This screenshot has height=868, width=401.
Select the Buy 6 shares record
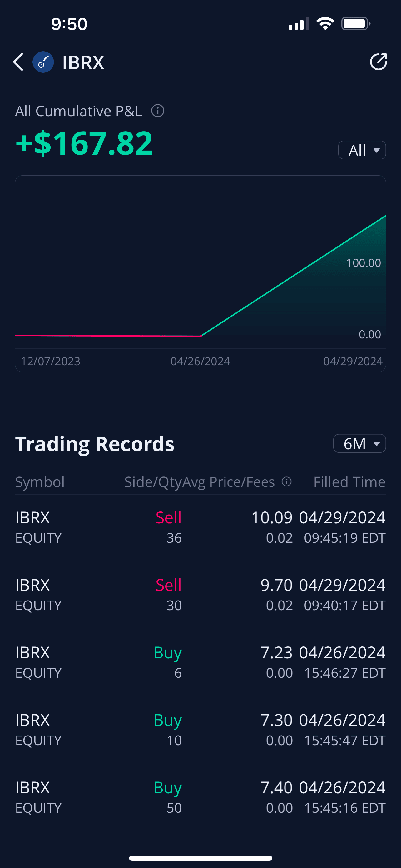tap(200, 662)
